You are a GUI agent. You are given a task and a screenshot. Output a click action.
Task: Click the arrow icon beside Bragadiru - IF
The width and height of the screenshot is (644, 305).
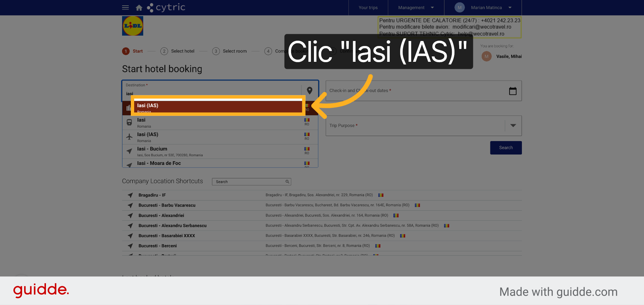pos(130,195)
